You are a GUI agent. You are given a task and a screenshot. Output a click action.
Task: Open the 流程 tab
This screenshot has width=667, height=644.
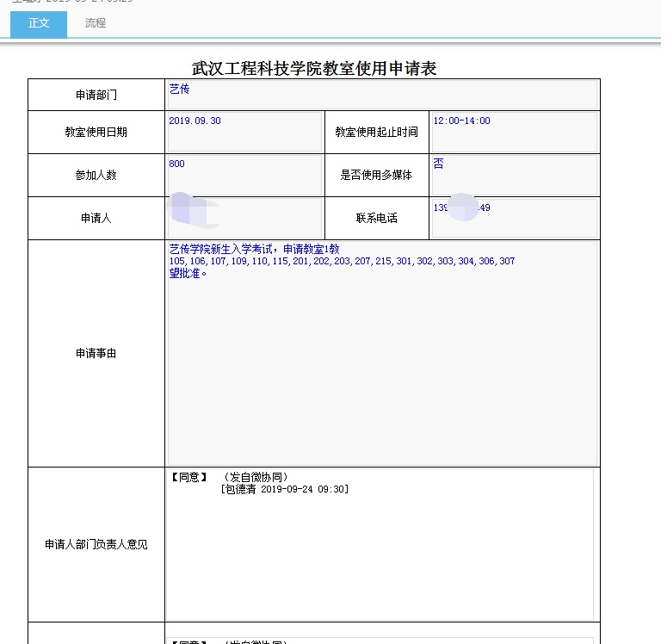pos(96,23)
